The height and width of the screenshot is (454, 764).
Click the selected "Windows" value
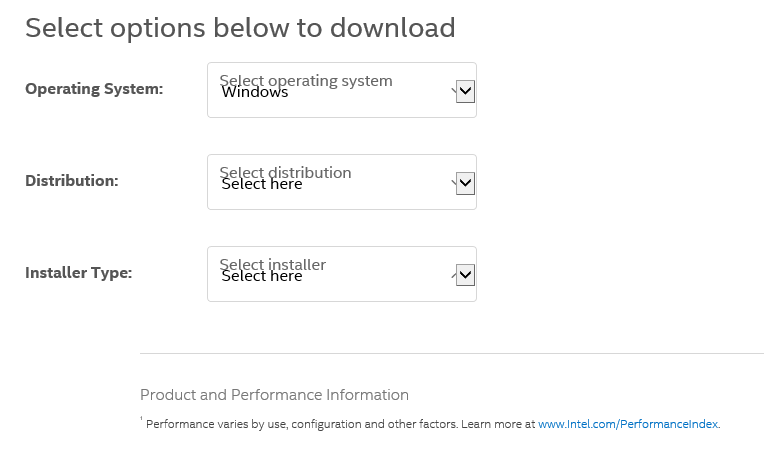pyautogui.click(x=255, y=93)
